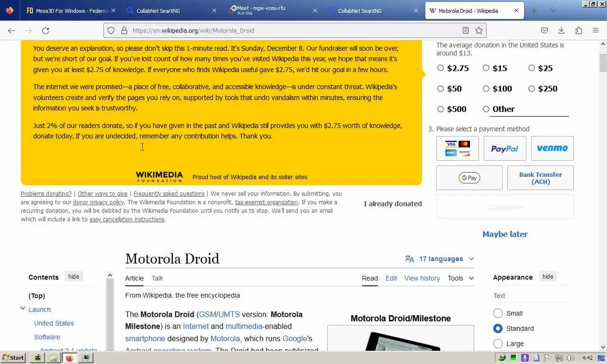The height and width of the screenshot is (364, 607).
Task: Open the Talk page tab
Action: [x=157, y=278]
